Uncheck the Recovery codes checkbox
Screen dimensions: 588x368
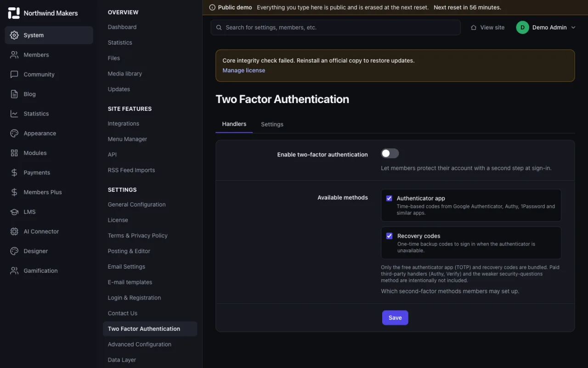click(389, 236)
